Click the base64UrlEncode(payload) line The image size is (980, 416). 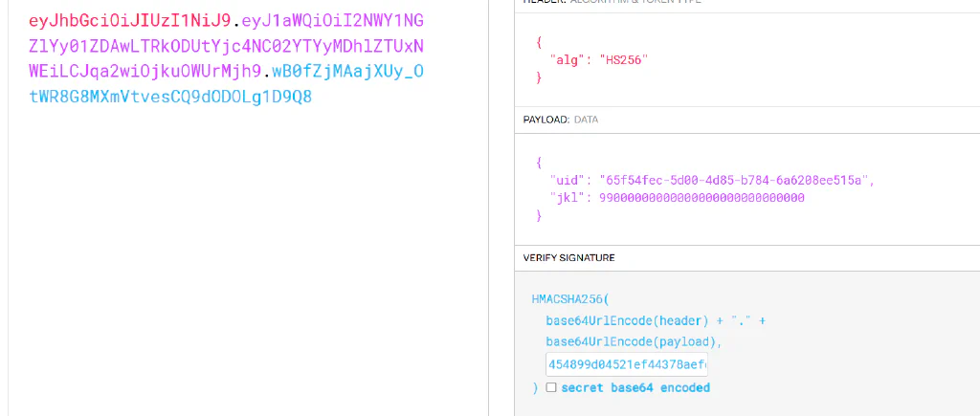pyautogui.click(x=634, y=342)
